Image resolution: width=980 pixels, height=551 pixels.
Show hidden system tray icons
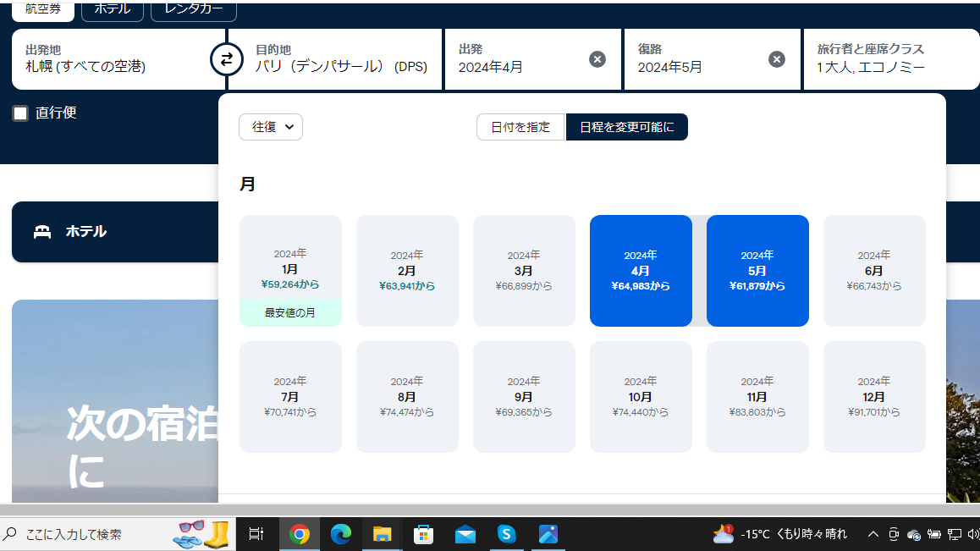tap(873, 534)
